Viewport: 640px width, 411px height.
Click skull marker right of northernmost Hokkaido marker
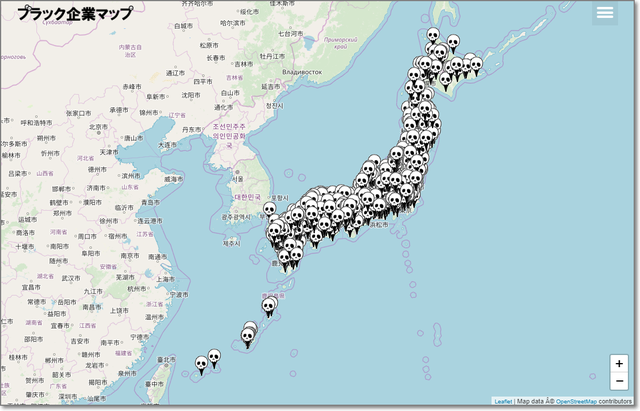[453, 42]
